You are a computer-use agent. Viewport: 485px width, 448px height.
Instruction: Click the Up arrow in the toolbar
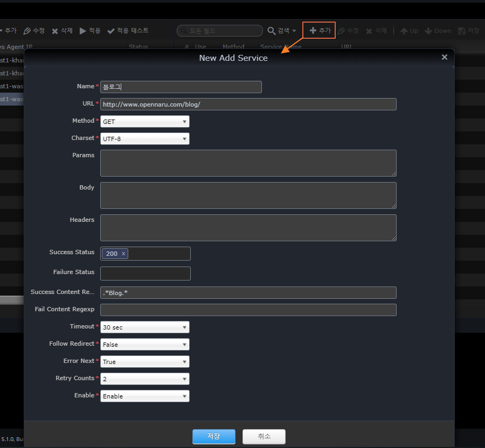pos(404,31)
